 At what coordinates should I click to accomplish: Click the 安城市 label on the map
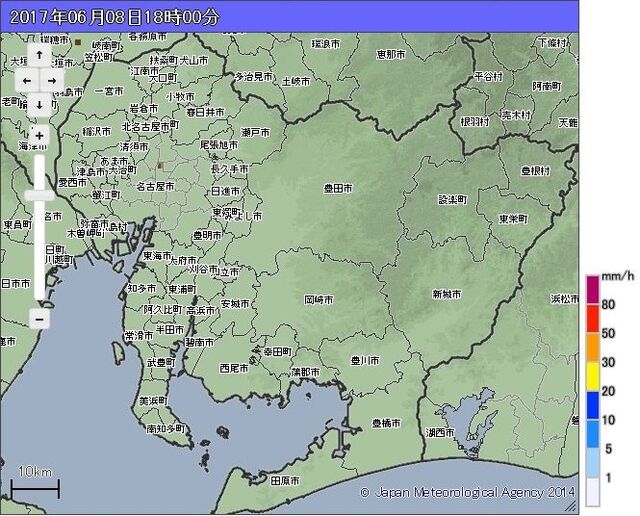[235, 304]
